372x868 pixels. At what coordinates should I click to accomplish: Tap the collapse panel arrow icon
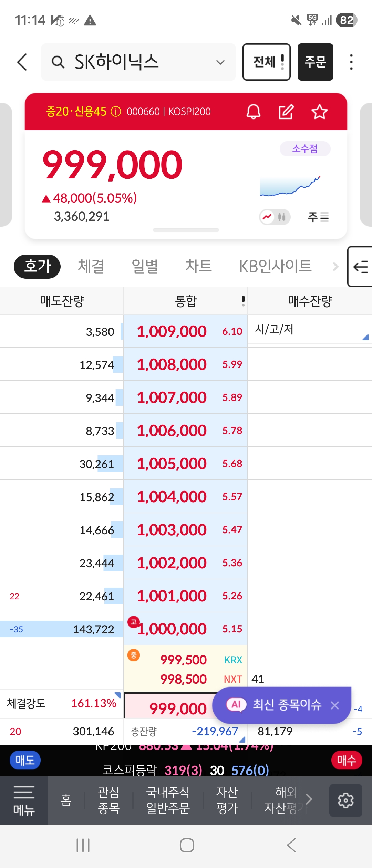pos(361,267)
